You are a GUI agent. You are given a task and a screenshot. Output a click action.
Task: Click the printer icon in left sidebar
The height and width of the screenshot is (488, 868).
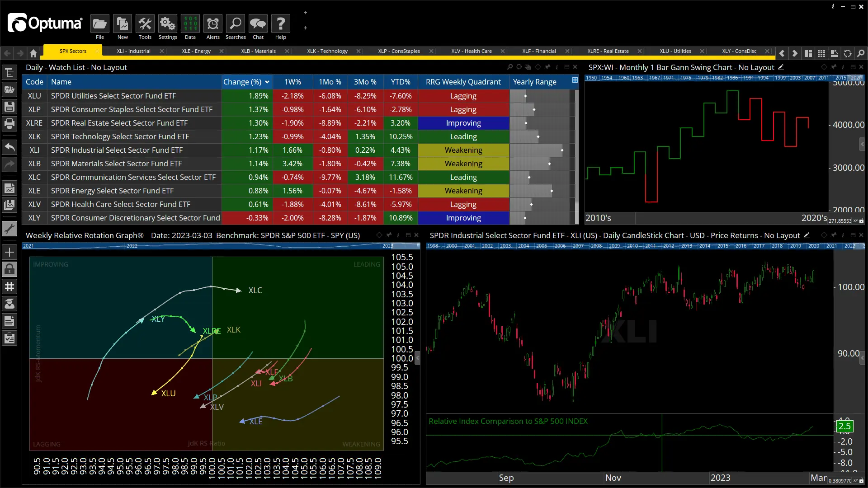[9, 123]
